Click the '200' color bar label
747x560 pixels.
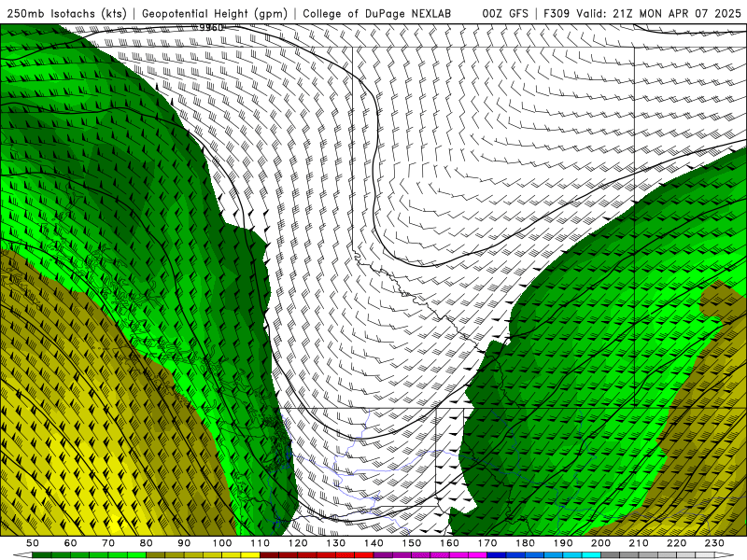(600, 543)
